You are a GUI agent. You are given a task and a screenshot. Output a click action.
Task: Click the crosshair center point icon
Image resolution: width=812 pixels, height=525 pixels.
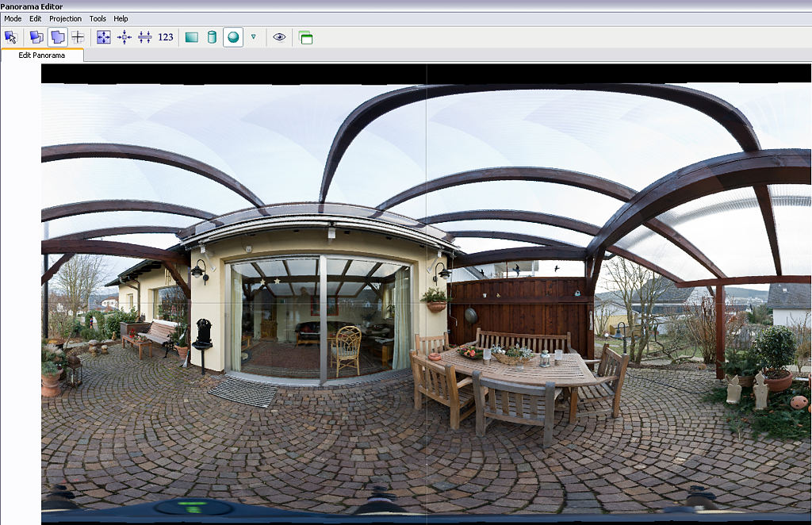pyautogui.click(x=78, y=36)
